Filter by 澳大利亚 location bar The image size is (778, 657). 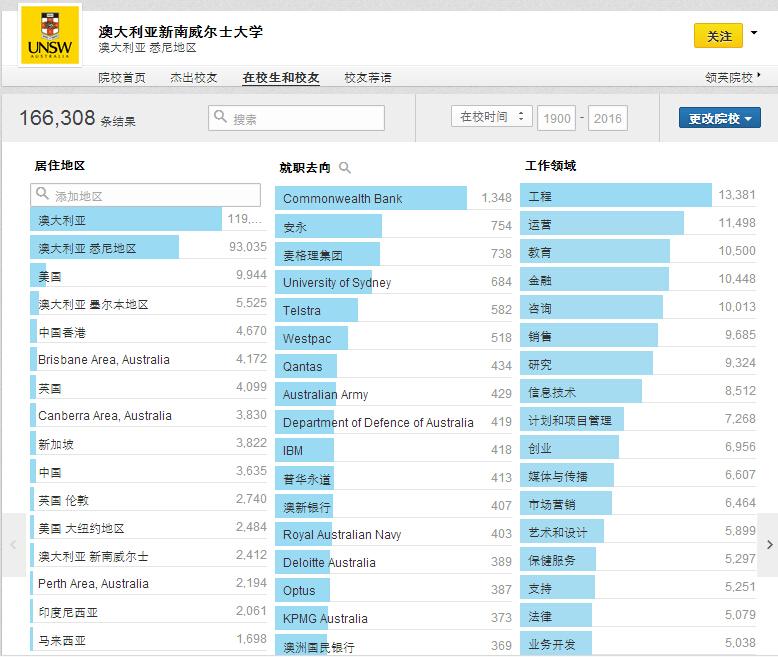click(148, 219)
